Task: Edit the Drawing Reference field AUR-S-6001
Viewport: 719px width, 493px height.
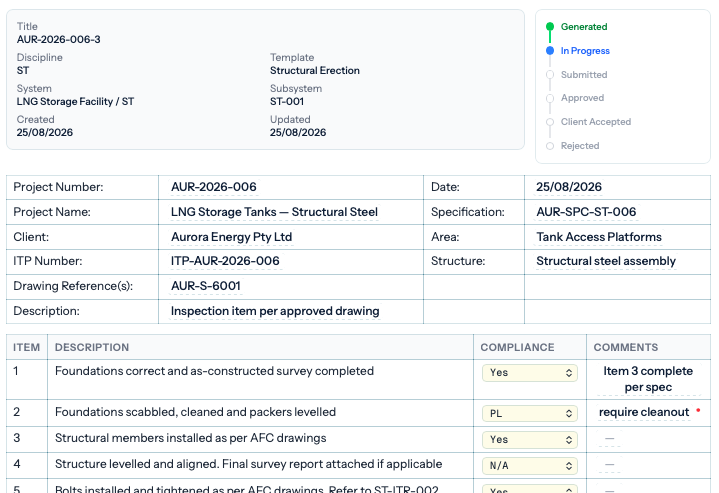Action: click(206, 286)
